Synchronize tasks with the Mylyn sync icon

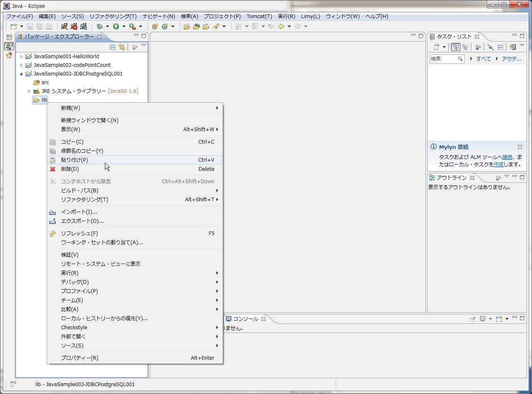click(x=512, y=47)
